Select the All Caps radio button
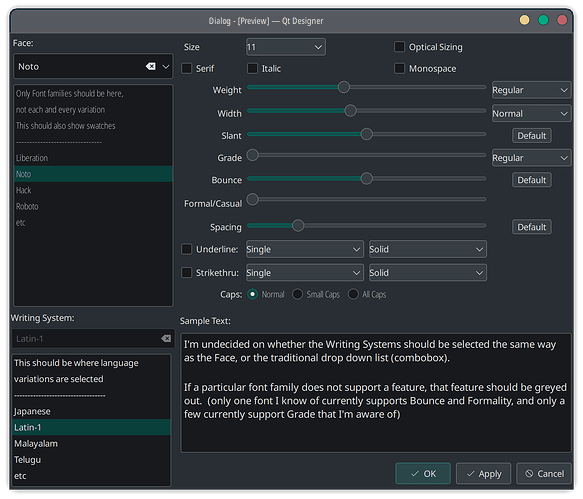 (x=353, y=294)
